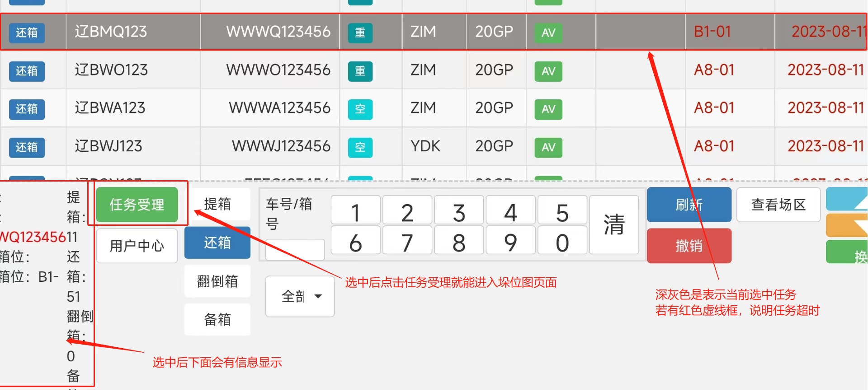Click the red 撤销 button

click(689, 246)
